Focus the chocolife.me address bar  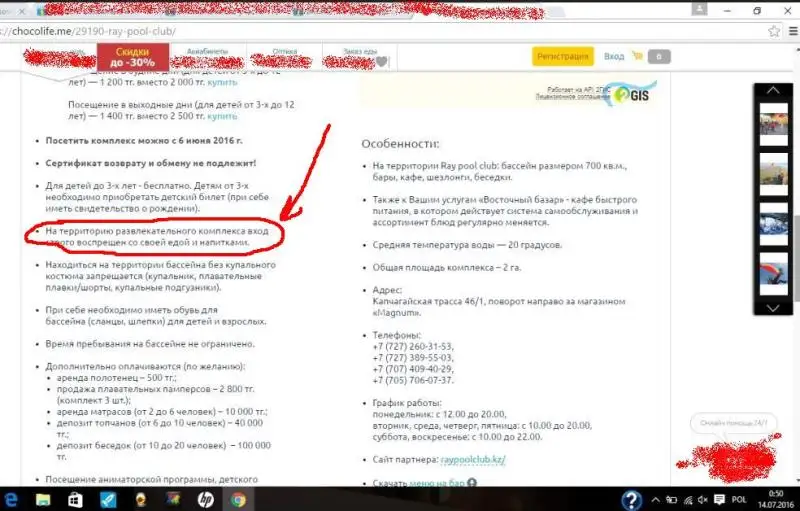[378, 31]
